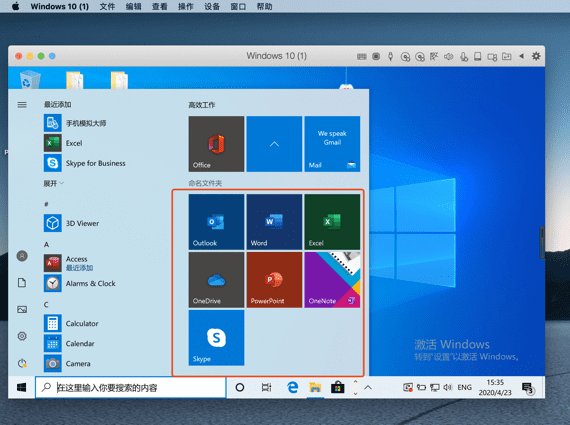Open Documents from Start sidebar
570x425 pixels.
coord(22,283)
